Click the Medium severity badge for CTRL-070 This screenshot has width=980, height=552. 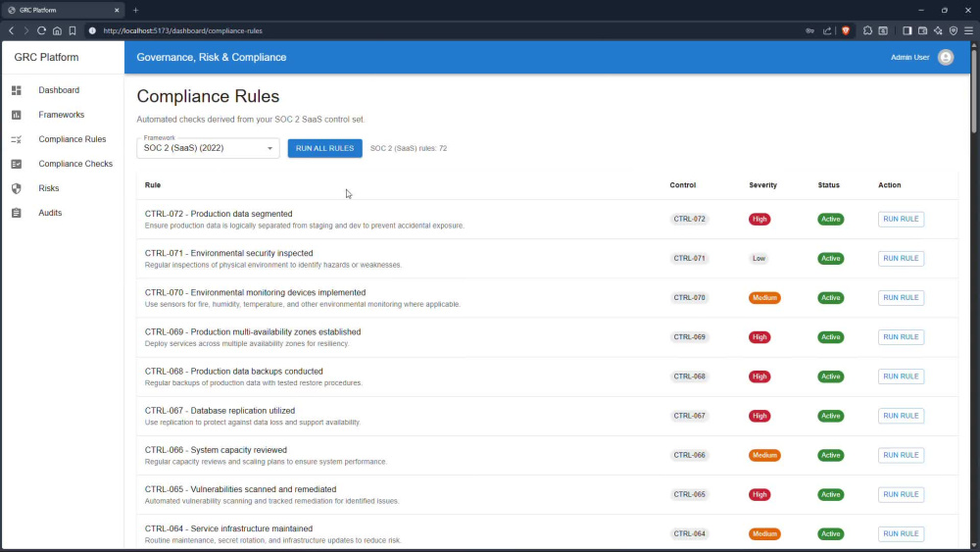[x=764, y=297]
